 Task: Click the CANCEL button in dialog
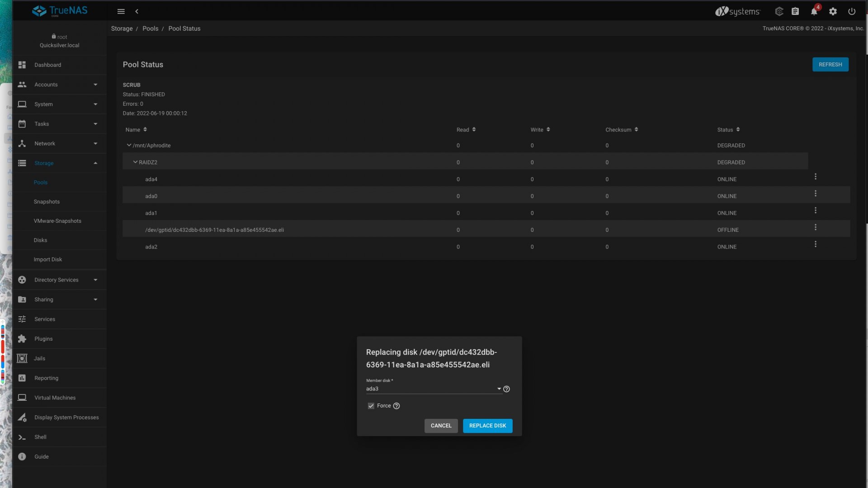(441, 426)
